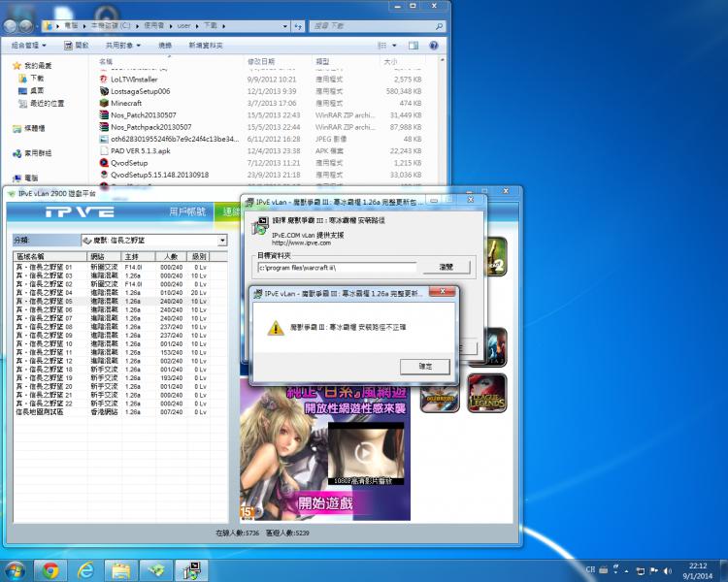Open the 共用對象 dropdown in toolbar
The height and width of the screenshot is (582, 728).
point(123,45)
